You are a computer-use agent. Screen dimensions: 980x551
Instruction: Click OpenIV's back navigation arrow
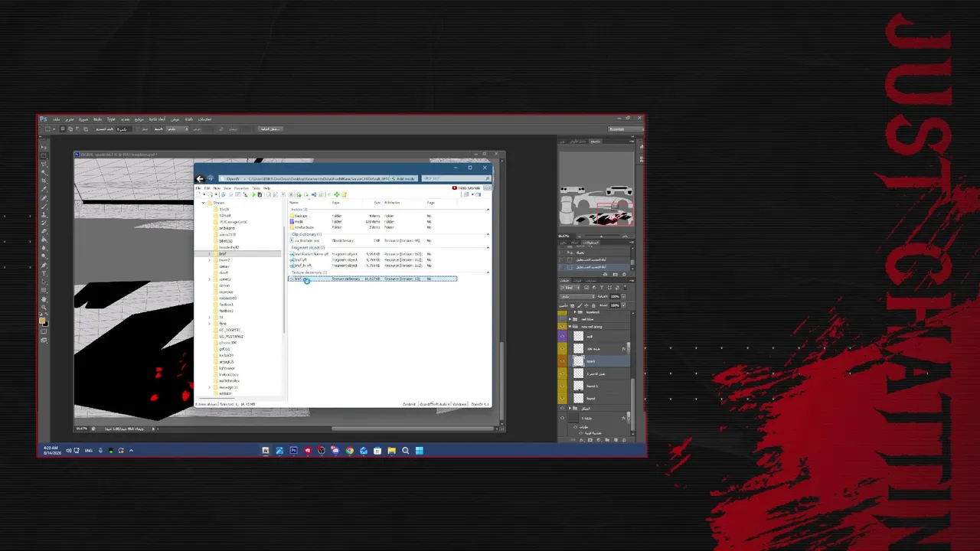(x=201, y=179)
